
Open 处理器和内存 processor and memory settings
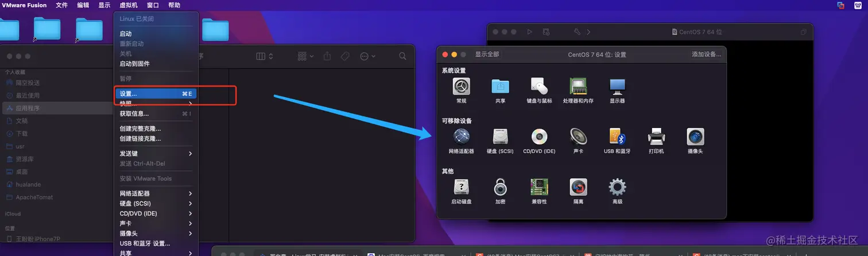(578, 87)
